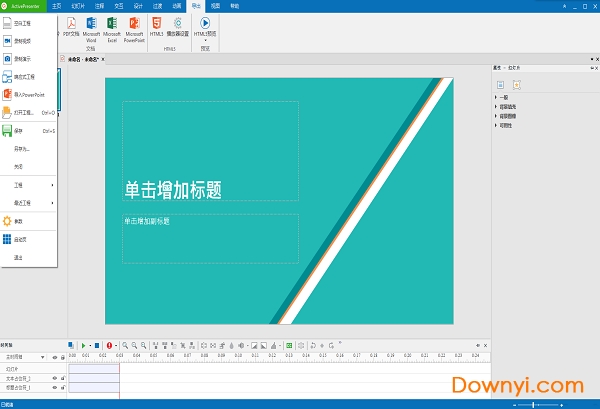The image size is (600, 409).
Task: Choose 退出 in the file menu
Action: (19, 257)
